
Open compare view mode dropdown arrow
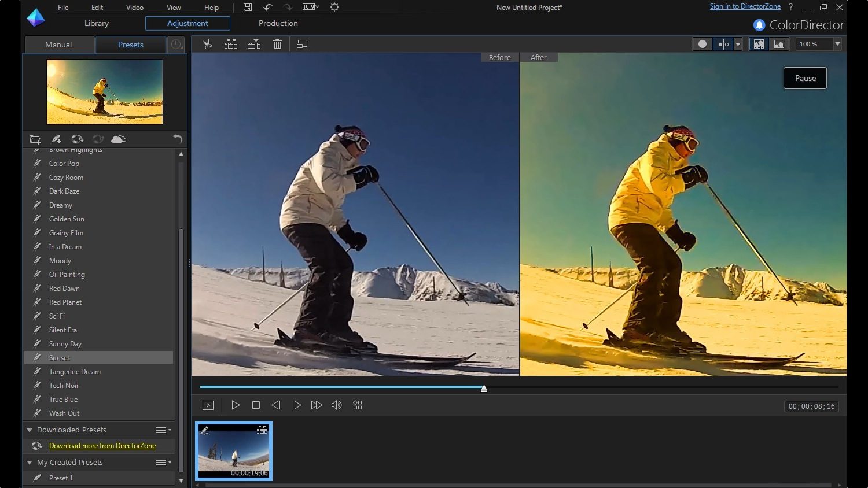[738, 44]
